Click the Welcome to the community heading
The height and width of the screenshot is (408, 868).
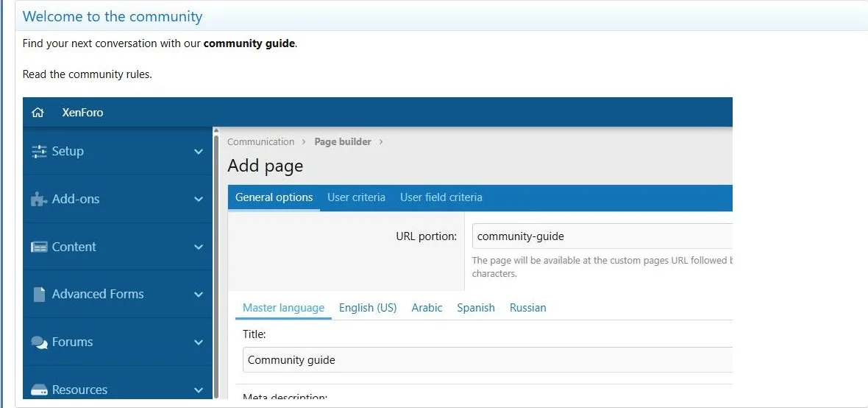pos(113,17)
